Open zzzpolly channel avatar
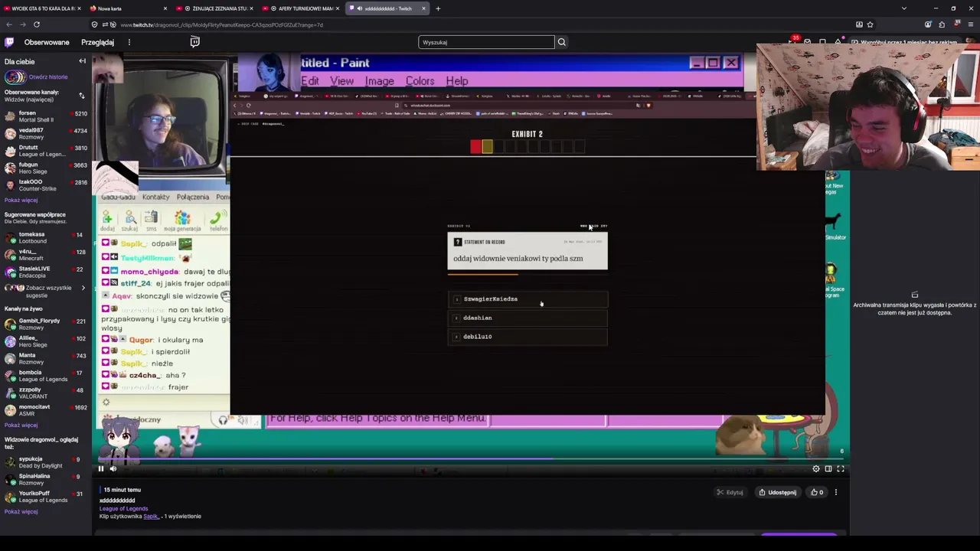Image resolution: width=980 pixels, height=551 pixels. coord(10,393)
